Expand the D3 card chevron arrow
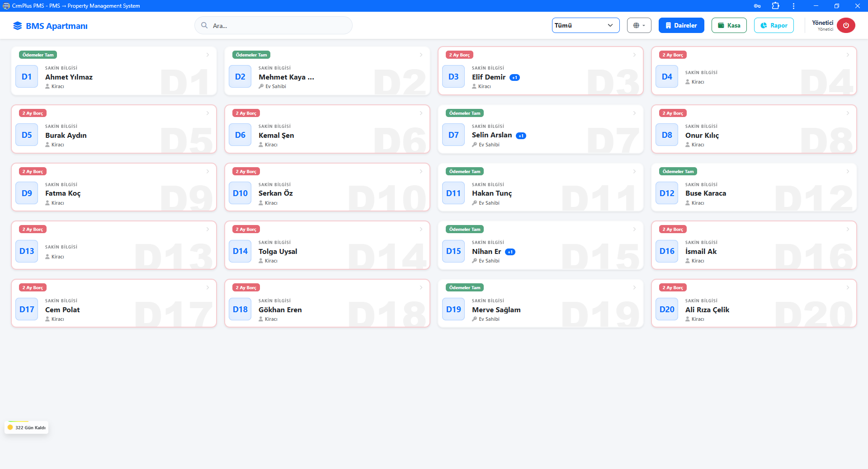The width and height of the screenshot is (868, 469). click(634, 55)
